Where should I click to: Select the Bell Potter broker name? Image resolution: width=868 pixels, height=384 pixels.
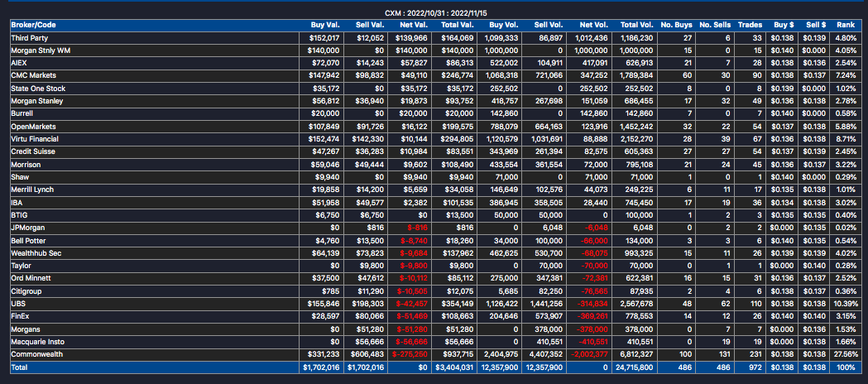28,241
